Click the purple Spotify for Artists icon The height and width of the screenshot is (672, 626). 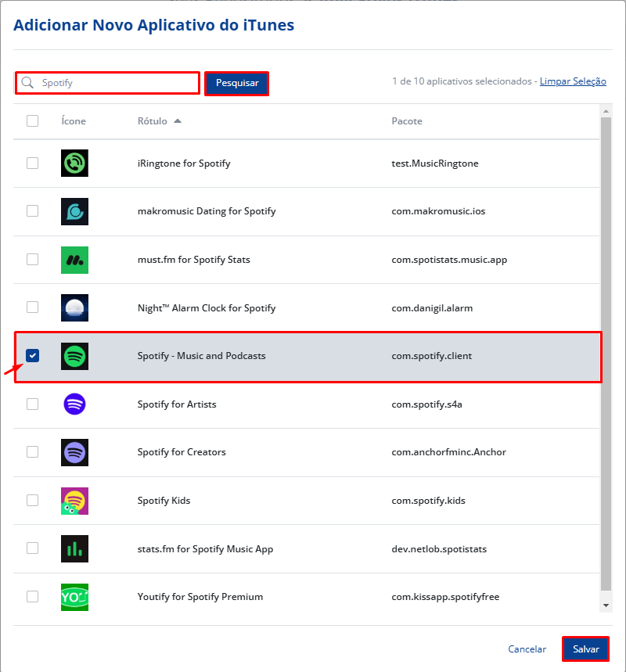pyautogui.click(x=74, y=404)
